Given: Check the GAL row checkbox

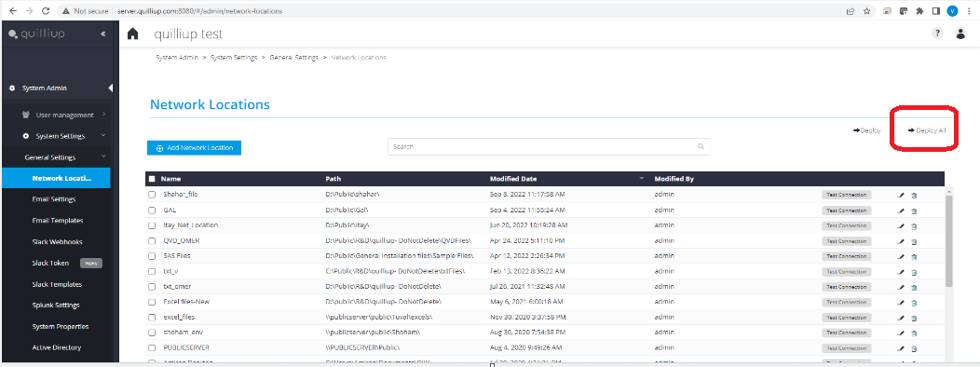Looking at the screenshot, I should coord(152,211).
